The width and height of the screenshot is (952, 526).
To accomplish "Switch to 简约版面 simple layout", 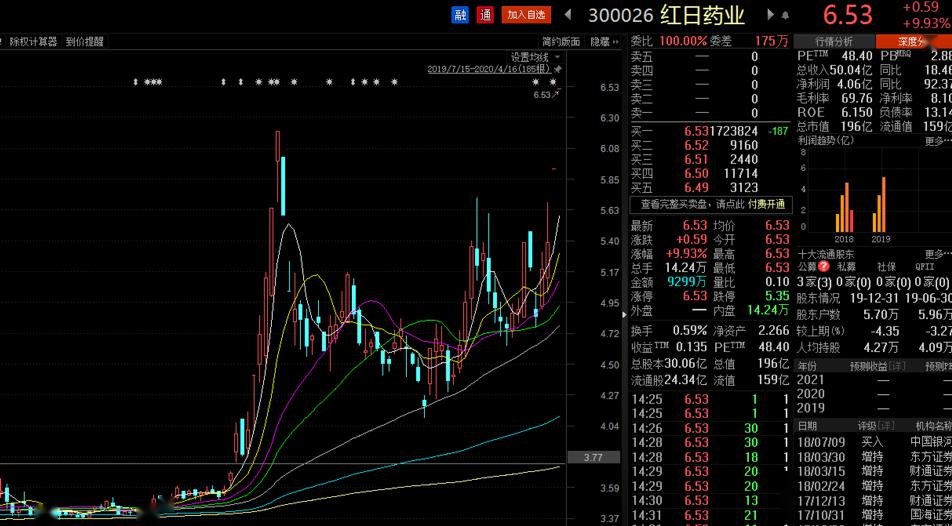I will tap(561, 42).
